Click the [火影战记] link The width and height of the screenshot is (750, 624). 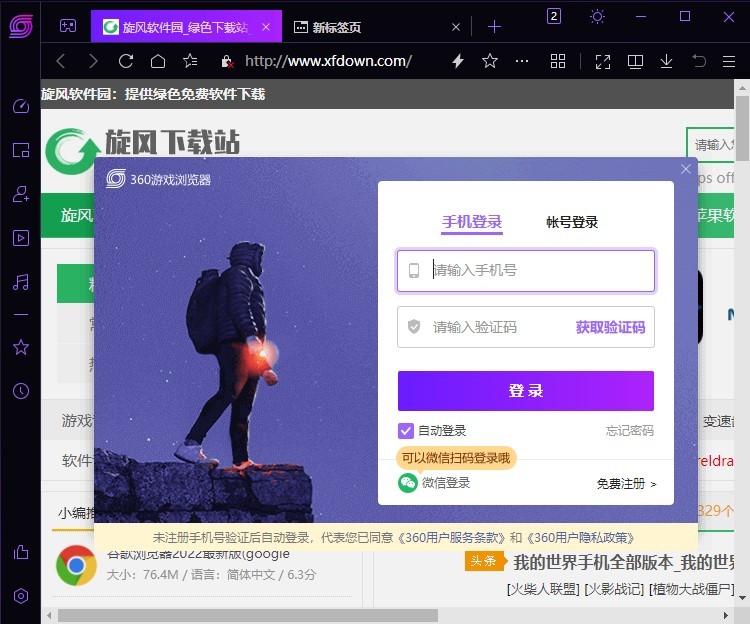pyautogui.click(x=614, y=589)
